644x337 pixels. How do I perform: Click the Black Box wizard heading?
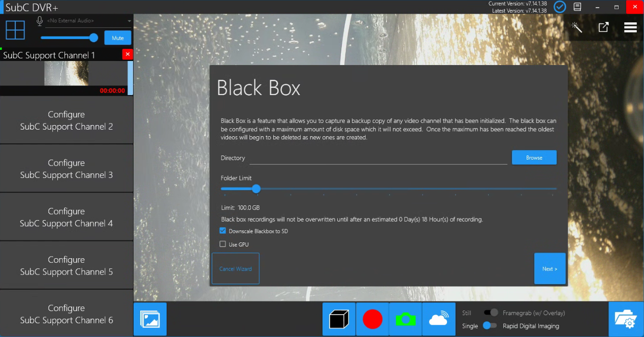259,88
